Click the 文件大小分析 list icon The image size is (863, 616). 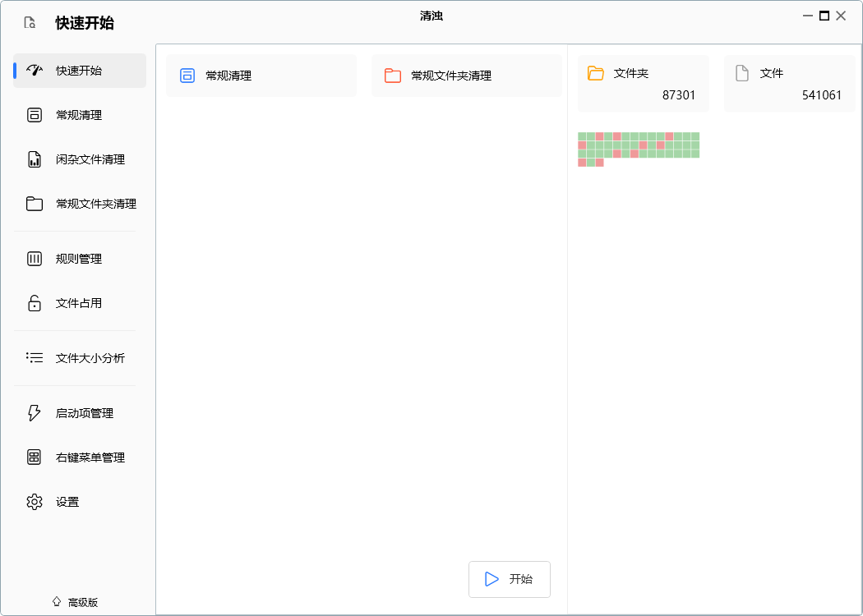click(35, 358)
